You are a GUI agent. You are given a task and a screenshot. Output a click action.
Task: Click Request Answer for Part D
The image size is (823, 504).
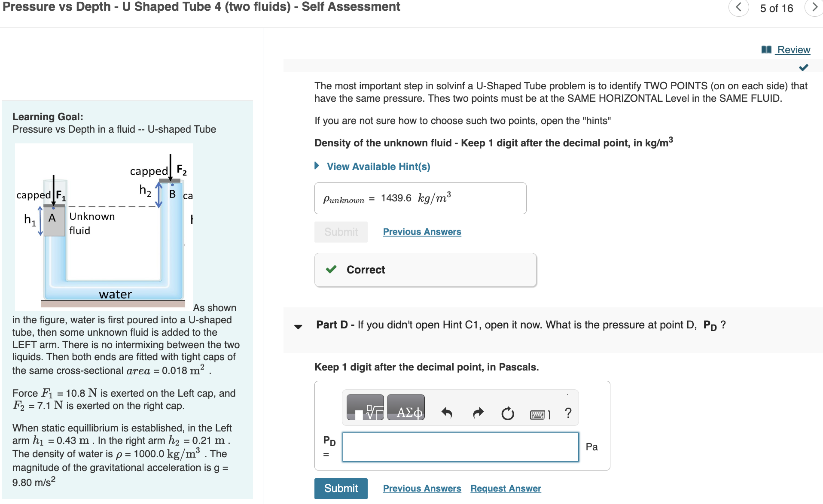tap(505, 488)
